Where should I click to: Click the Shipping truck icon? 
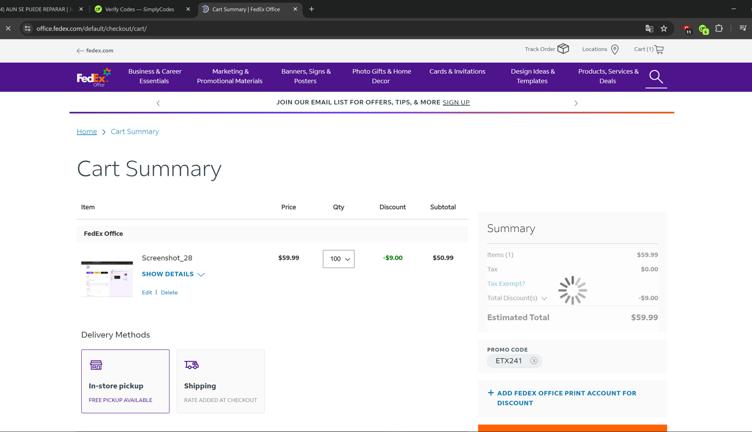191,365
